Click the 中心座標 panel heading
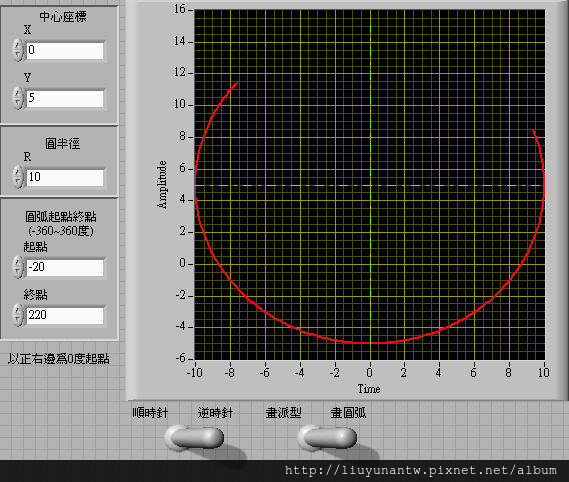This screenshot has height=482, width=569. click(63, 17)
